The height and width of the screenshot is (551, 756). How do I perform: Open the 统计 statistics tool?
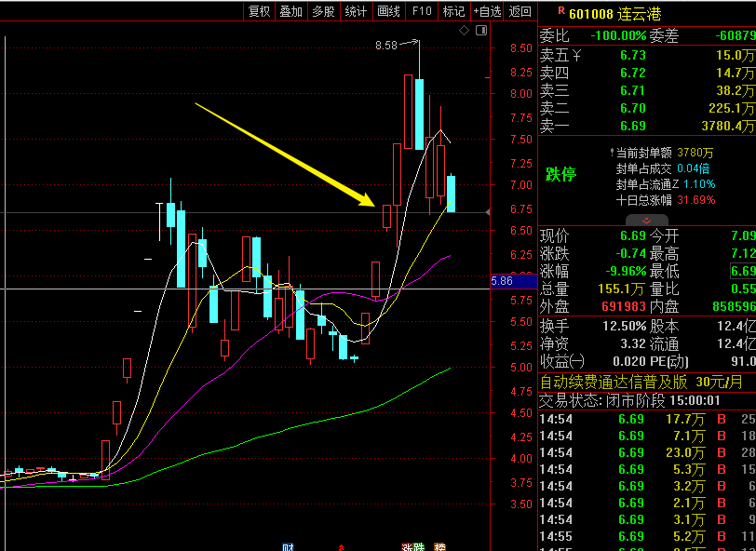356,11
